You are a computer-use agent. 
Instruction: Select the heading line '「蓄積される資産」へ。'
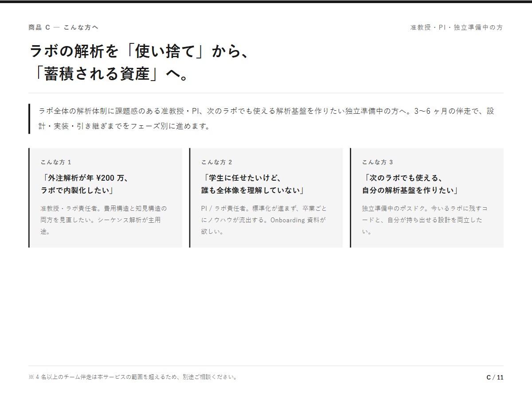point(110,74)
